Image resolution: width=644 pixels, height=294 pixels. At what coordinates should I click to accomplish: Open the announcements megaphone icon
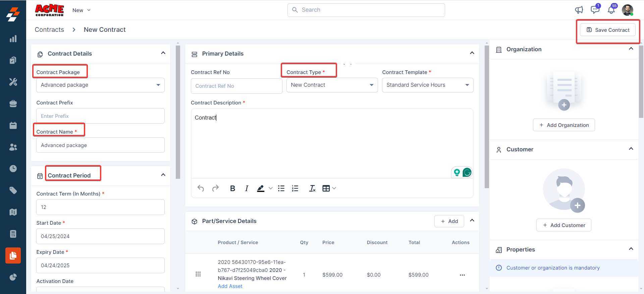[x=579, y=10]
